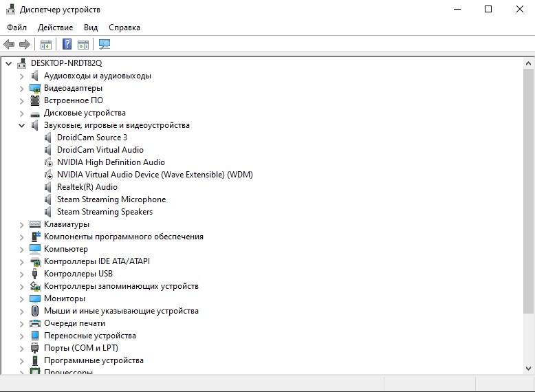Click the icon of Контроллеры IDE ATA/ATAPI

point(35,261)
